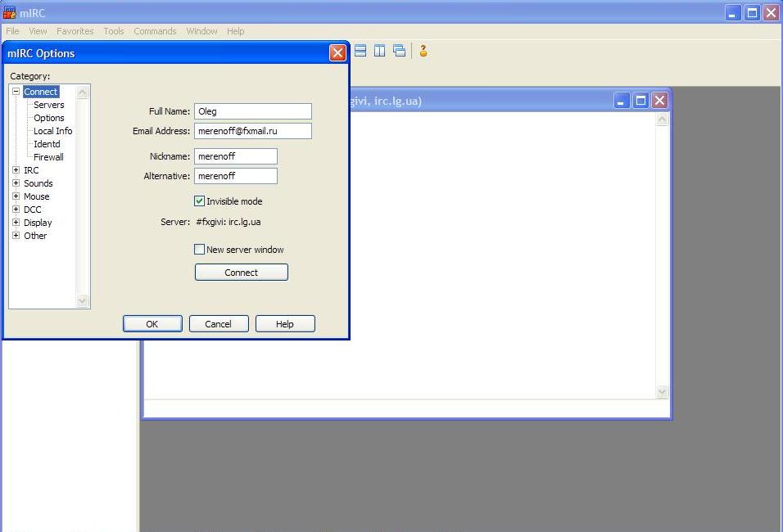Click scroll down arrow in server window
The image size is (783, 532).
coord(662,392)
